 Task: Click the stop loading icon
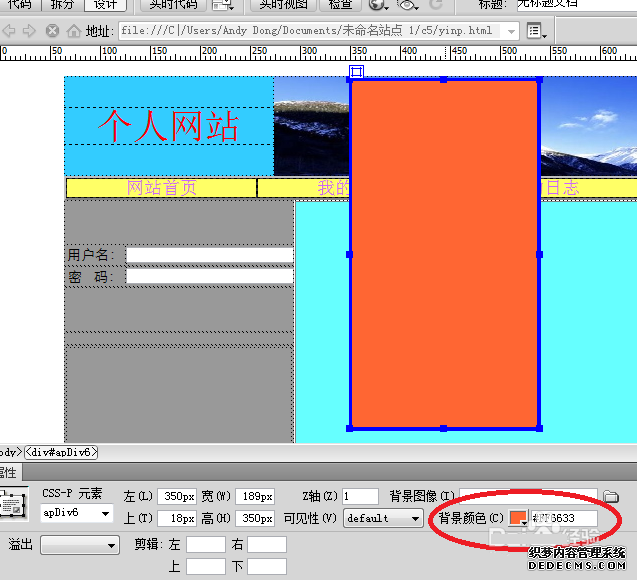(x=52, y=31)
